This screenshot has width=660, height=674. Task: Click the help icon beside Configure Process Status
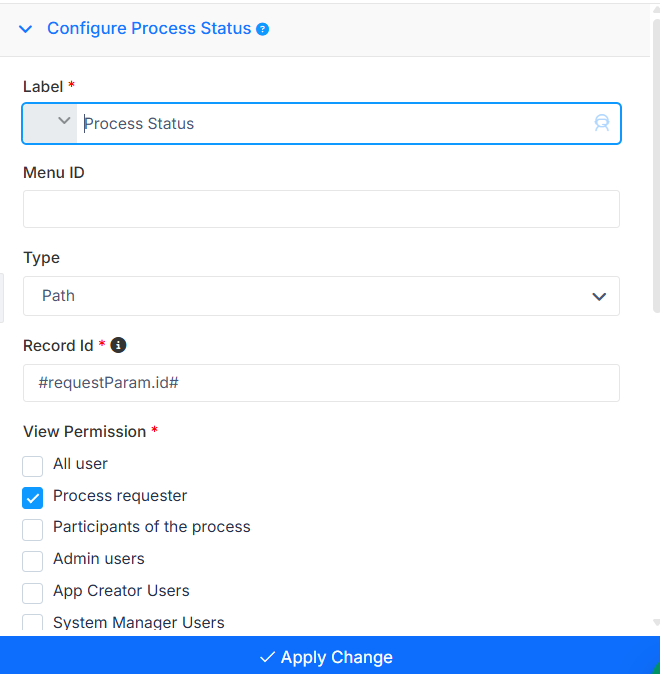tap(262, 29)
